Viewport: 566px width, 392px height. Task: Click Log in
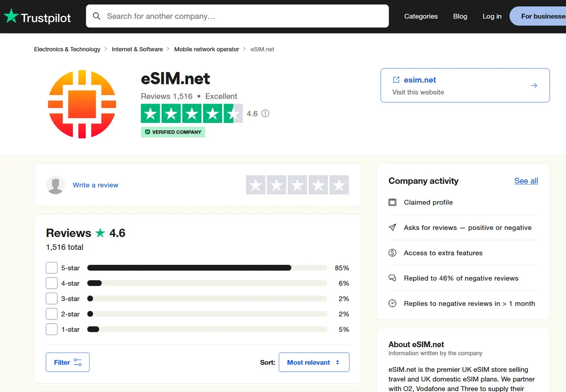[492, 16]
